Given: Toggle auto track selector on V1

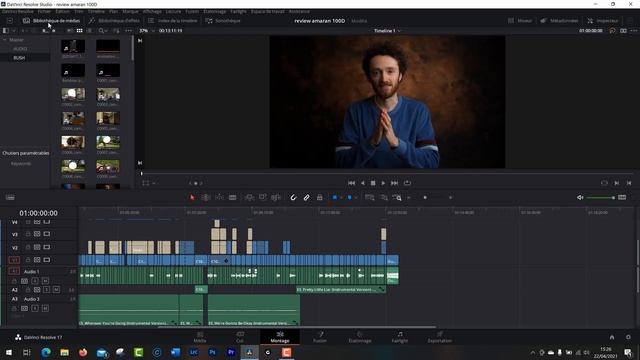Looking at the screenshot, I should (37, 260).
